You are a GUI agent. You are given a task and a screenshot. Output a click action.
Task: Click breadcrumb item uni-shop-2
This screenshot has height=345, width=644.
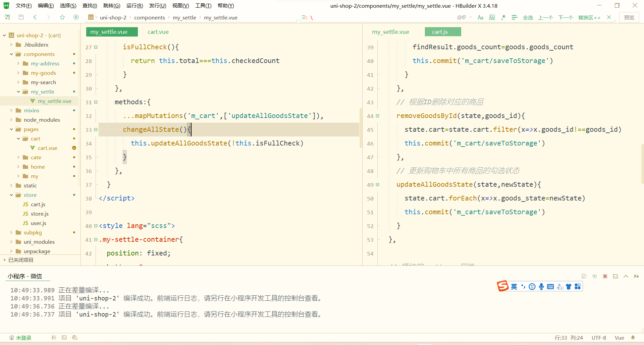113,17
